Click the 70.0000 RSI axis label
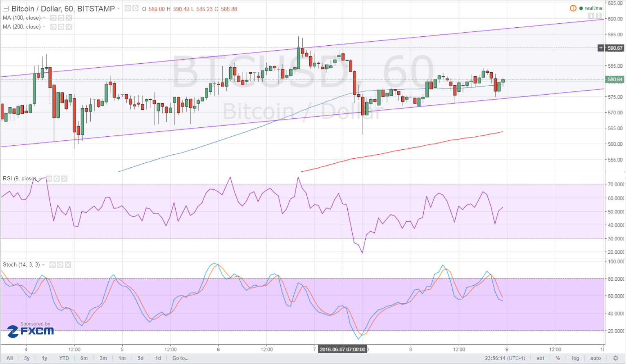 click(616, 184)
